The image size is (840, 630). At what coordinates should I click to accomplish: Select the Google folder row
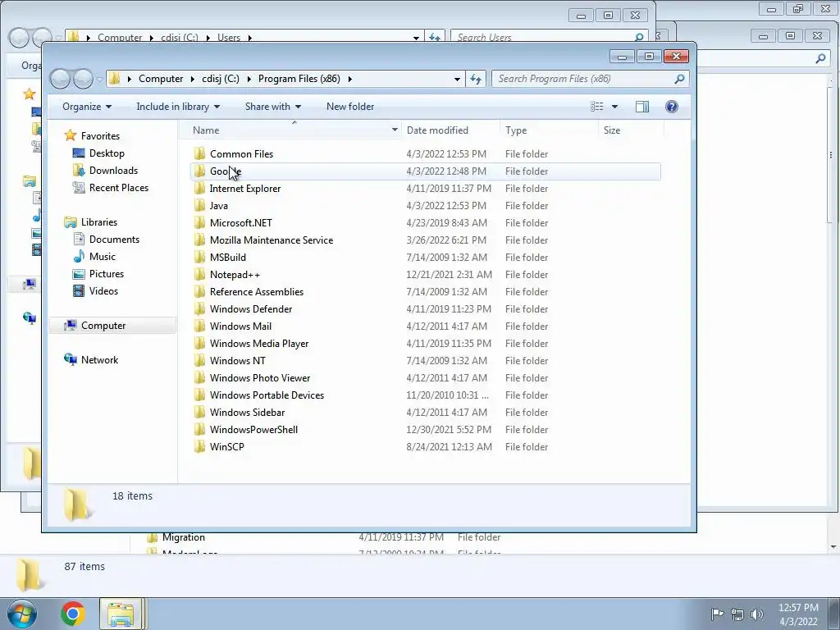(426, 171)
